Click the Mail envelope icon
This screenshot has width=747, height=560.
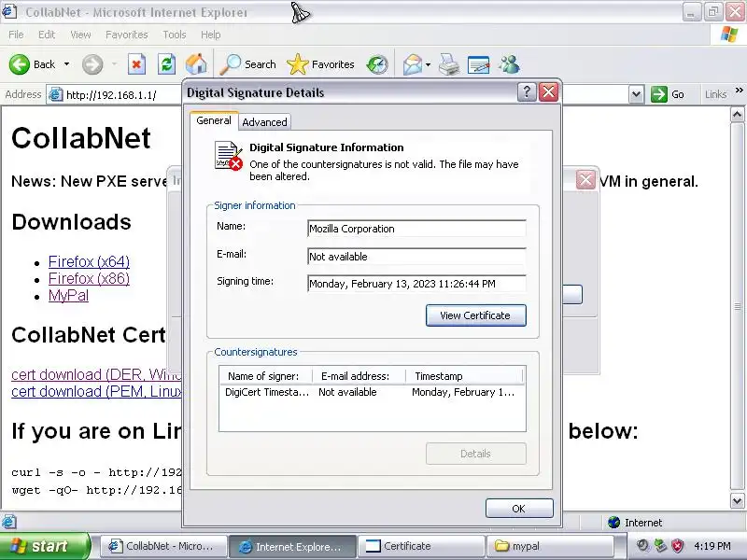(413, 64)
